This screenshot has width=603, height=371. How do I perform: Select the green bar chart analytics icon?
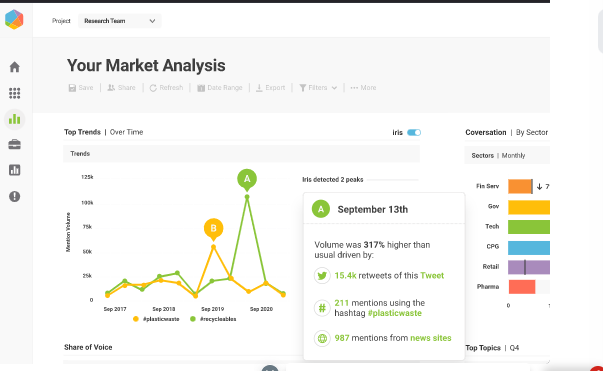15,119
